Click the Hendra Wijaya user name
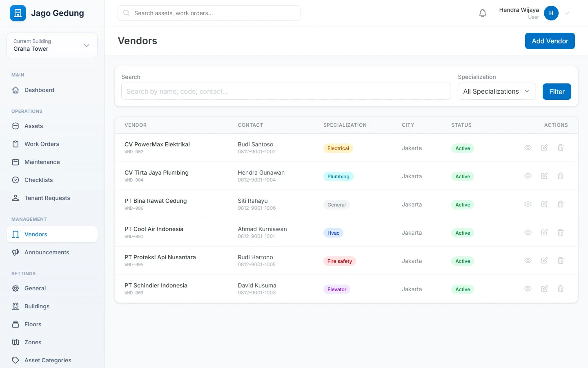 click(519, 10)
